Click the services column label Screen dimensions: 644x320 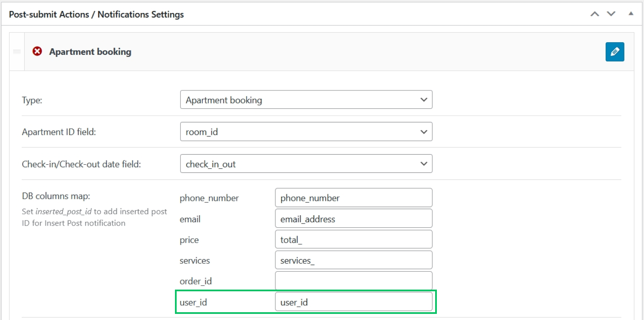tap(195, 260)
